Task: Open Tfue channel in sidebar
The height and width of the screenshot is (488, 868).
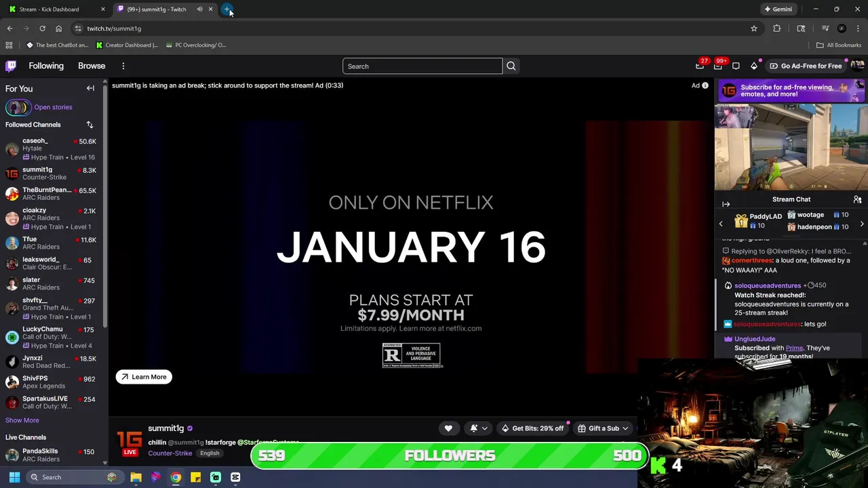Action: pyautogui.click(x=53, y=243)
